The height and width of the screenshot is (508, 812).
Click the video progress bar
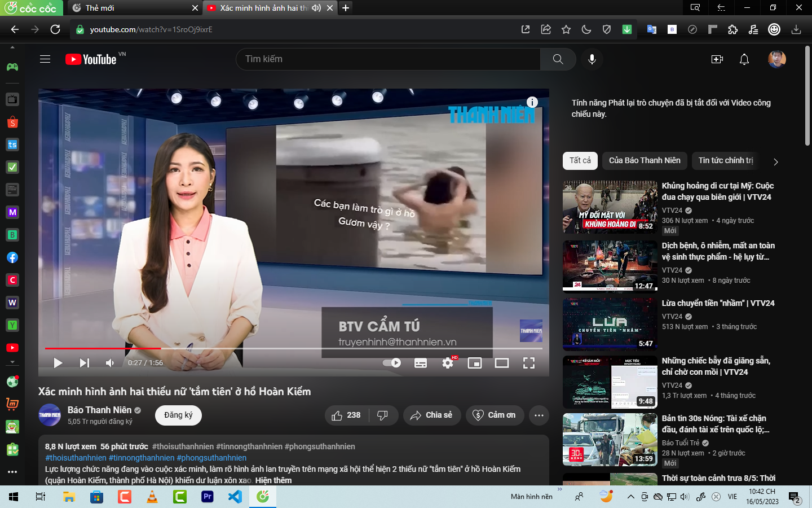point(293,348)
